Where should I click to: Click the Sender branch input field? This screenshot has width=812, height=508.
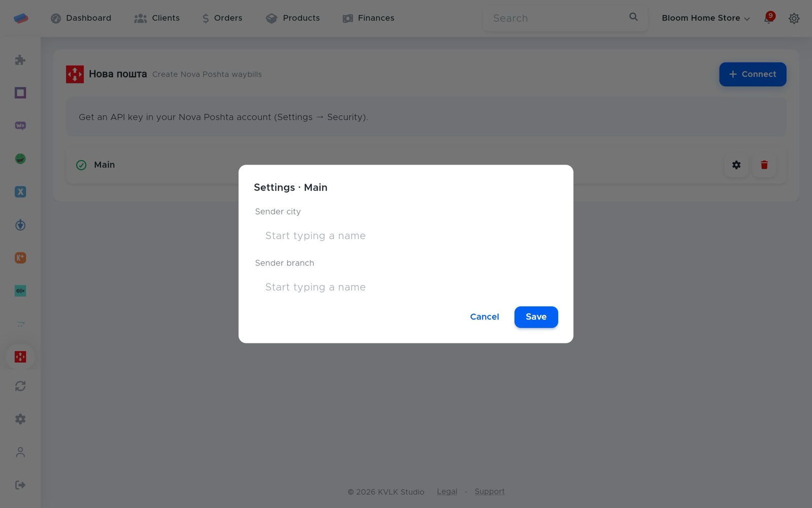(x=406, y=287)
